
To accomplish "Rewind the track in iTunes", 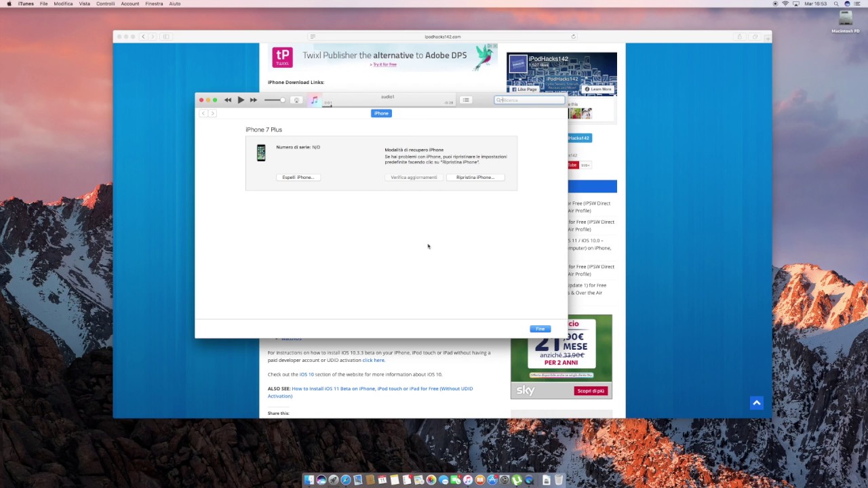I will 228,100.
